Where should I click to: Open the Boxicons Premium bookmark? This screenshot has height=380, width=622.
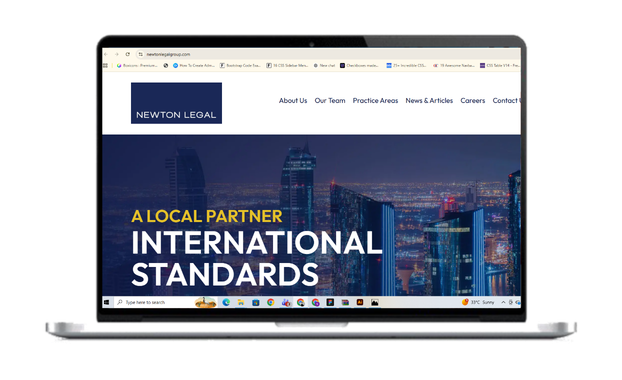pos(137,65)
